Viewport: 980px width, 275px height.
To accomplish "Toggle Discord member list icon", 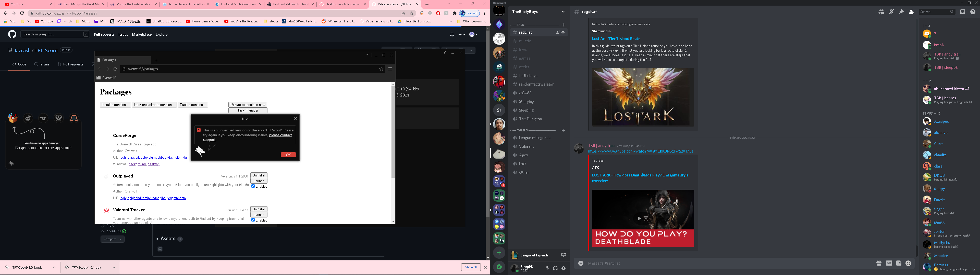I will 911,12.
